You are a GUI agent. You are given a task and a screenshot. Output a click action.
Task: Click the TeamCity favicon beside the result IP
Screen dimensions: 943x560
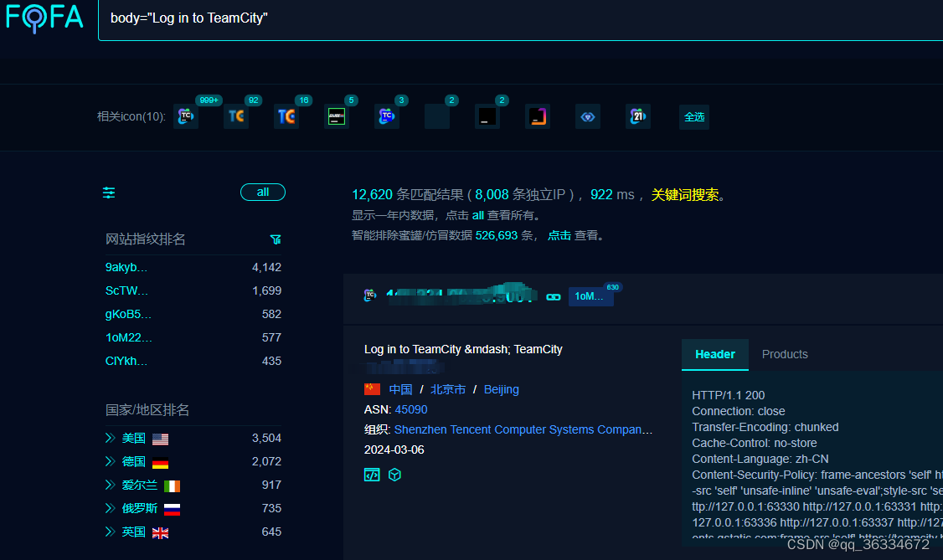click(370, 295)
